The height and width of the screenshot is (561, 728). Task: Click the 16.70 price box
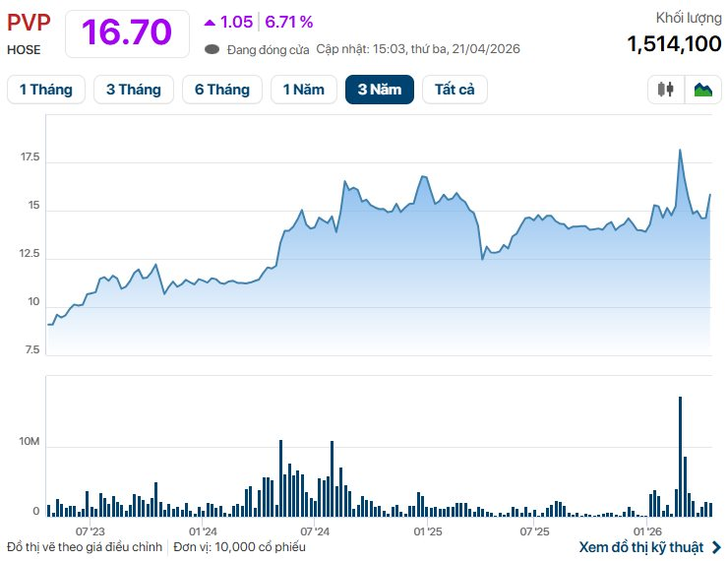pyautogui.click(x=126, y=32)
